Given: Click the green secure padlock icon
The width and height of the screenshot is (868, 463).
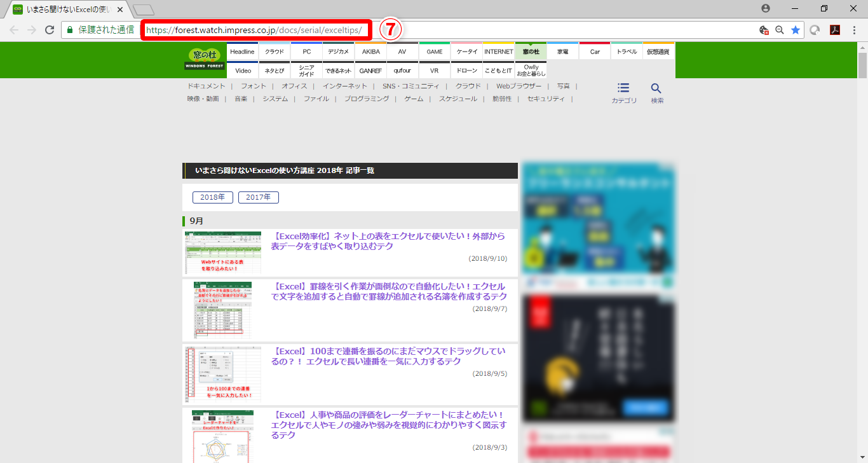Looking at the screenshot, I should coord(70,30).
